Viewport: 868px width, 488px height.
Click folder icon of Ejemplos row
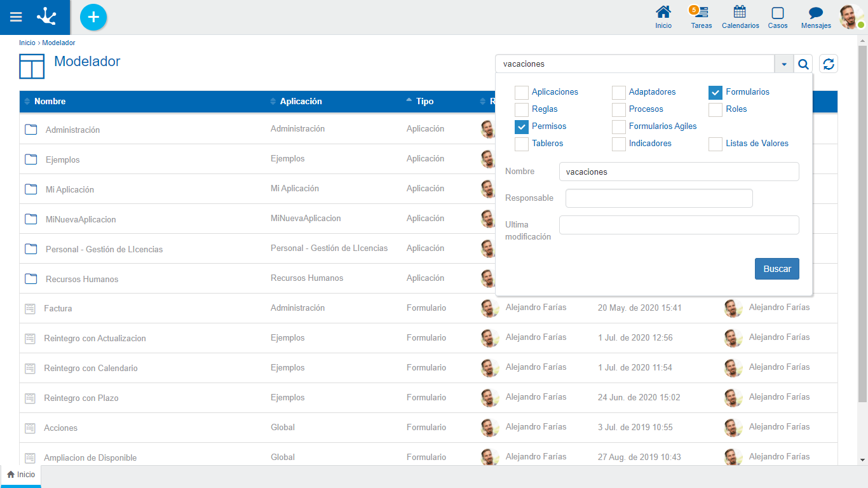click(31, 159)
